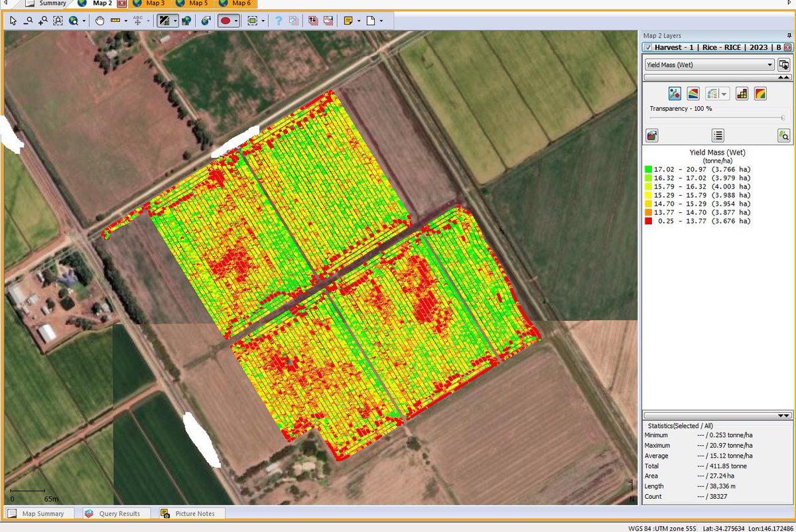The width and height of the screenshot is (796, 532).
Task: Click the ABC label move tool
Action: 138,21
